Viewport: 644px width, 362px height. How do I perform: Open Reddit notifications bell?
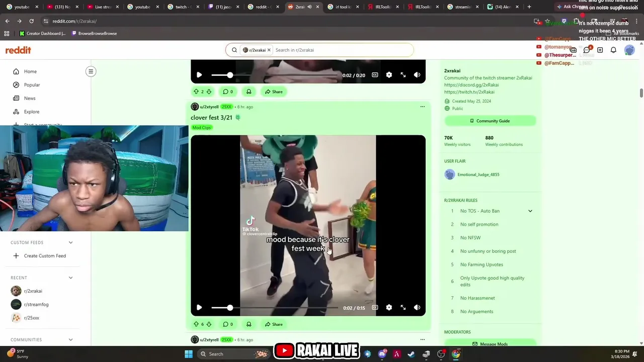(x=613, y=50)
